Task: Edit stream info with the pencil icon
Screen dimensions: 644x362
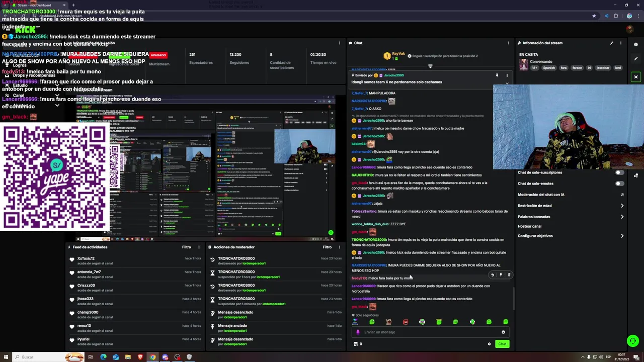Action: coord(612,43)
